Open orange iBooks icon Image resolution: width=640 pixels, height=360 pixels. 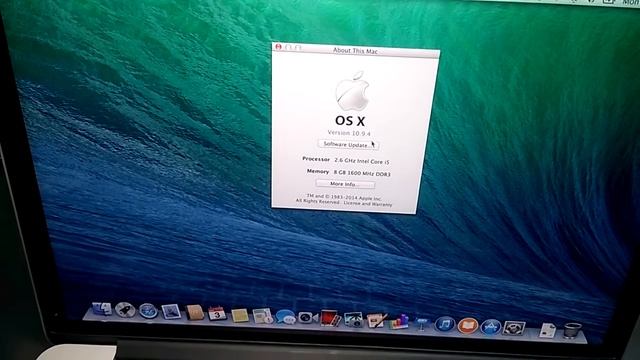[x=468, y=325]
